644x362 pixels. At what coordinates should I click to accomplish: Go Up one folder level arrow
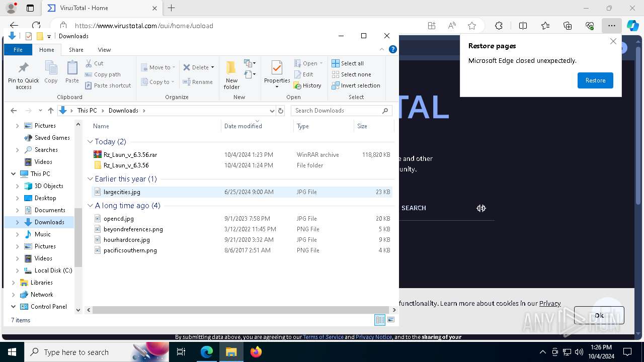pos(51,111)
